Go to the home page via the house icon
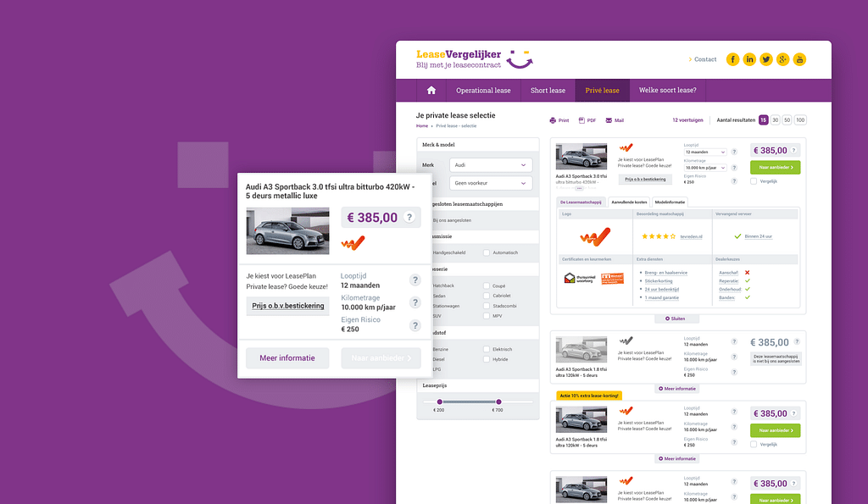This screenshot has height=504, width=868. click(x=431, y=91)
